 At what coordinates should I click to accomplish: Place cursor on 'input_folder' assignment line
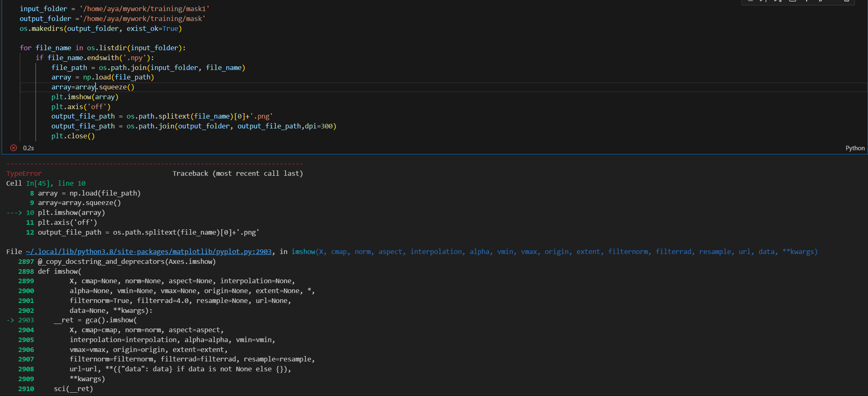click(115, 9)
